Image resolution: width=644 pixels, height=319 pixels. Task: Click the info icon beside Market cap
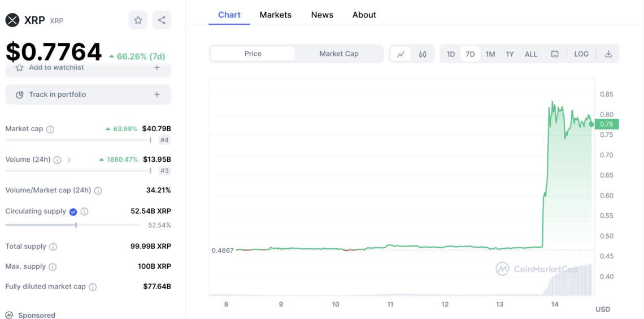coord(50,129)
